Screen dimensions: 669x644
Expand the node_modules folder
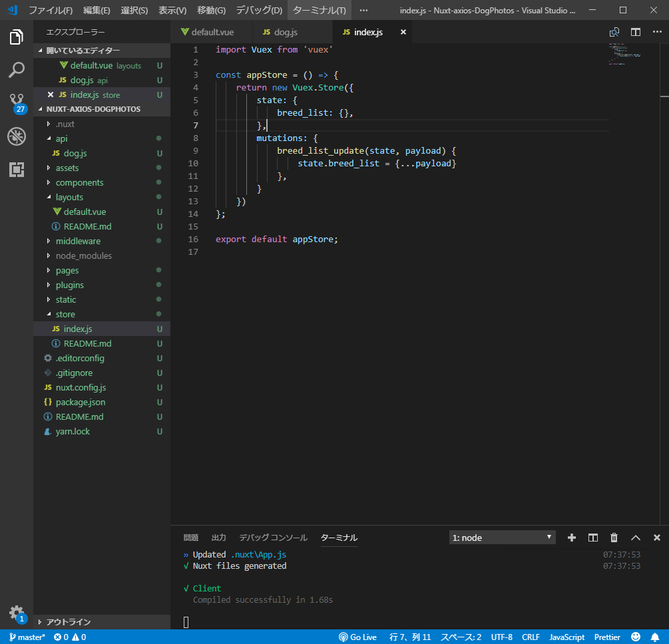83,255
